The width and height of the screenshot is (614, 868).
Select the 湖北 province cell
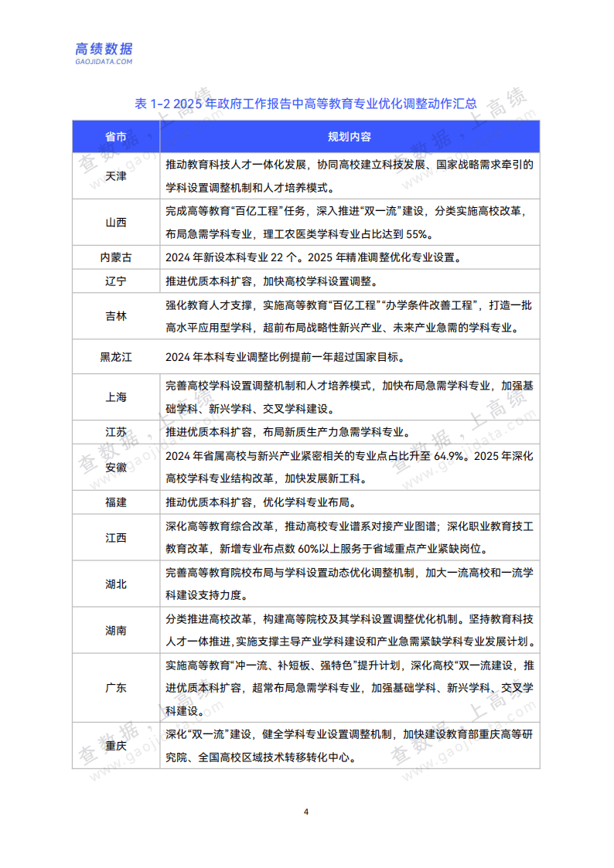(x=116, y=584)
